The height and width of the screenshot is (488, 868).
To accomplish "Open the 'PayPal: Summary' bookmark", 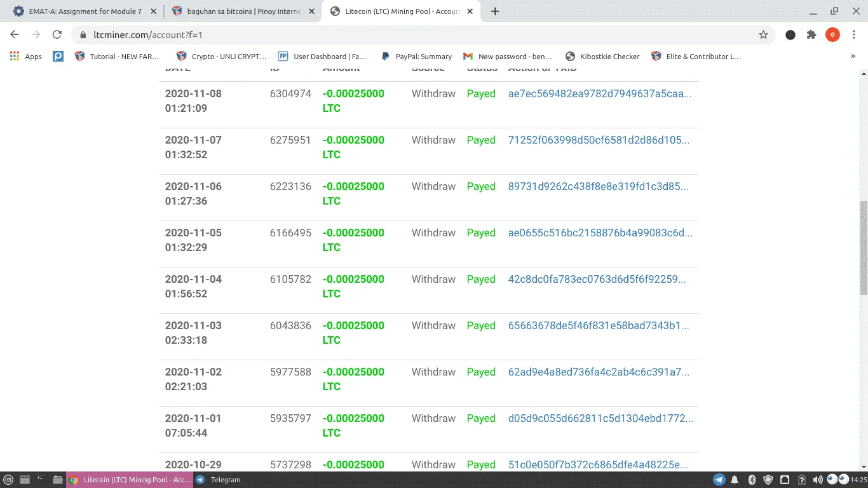I will (x=416, y=57).
